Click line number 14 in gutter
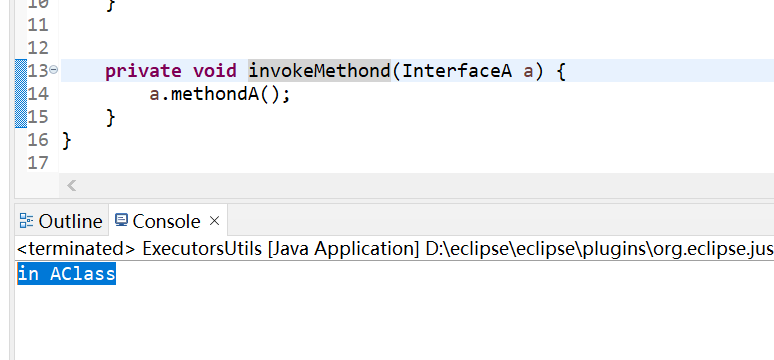The width and height of the screenshot is (774, 360). [38, 94]
